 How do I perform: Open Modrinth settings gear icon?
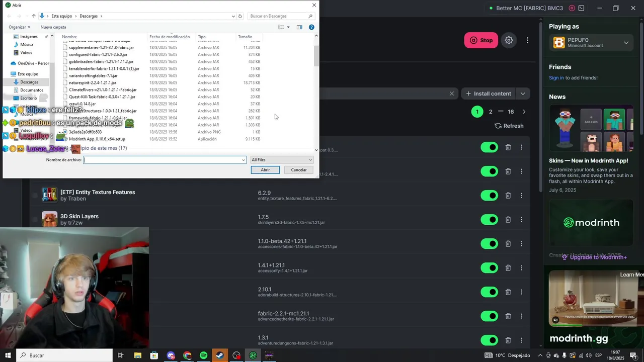[x=509, y=40]
